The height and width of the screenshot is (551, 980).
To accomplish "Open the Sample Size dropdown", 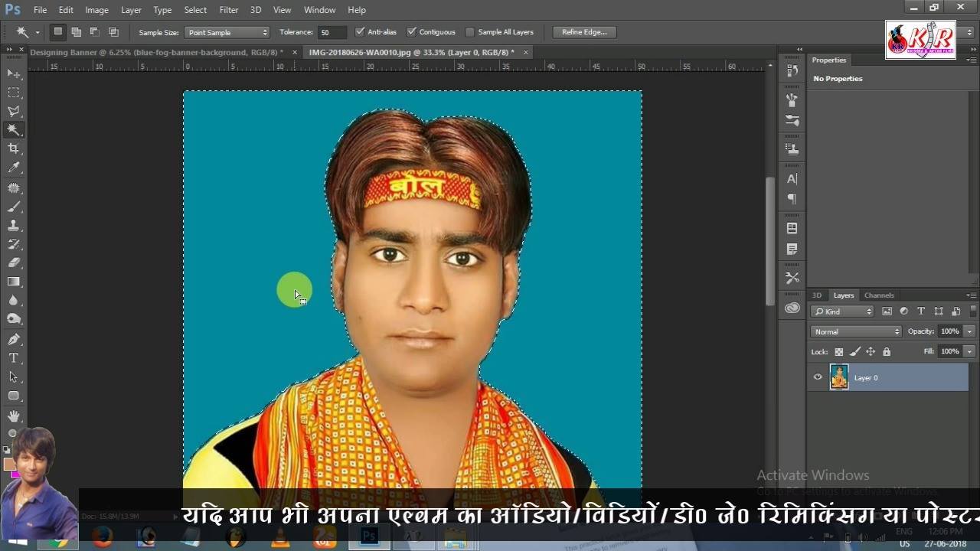I will [227, 32].
